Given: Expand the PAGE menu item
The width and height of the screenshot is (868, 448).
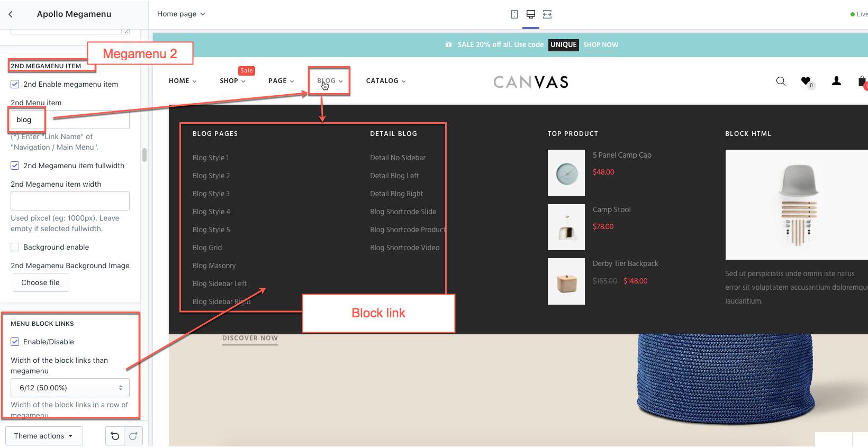Looking at the screenshot, I should 281,81.
